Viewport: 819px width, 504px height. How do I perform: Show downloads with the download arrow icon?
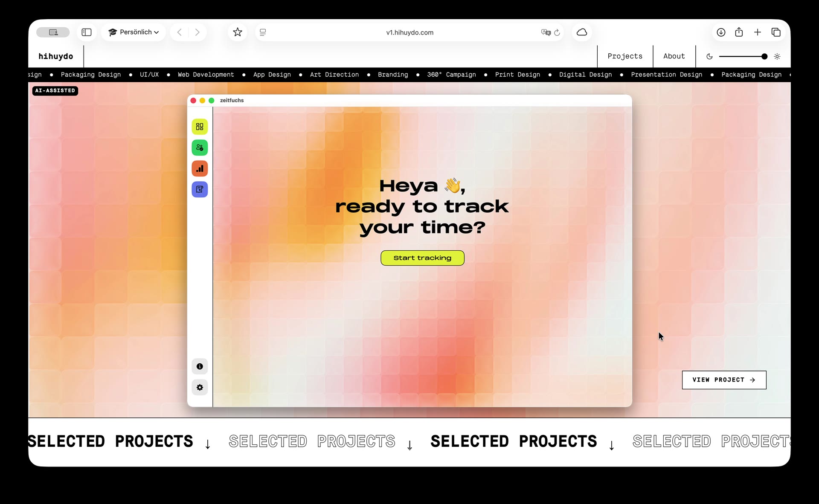point(721,32)
